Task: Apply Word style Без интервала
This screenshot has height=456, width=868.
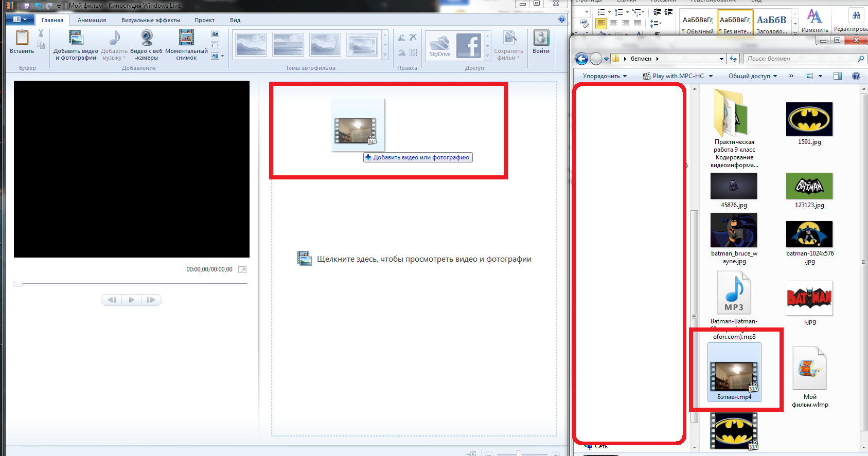Action: [x=734, y=24]
